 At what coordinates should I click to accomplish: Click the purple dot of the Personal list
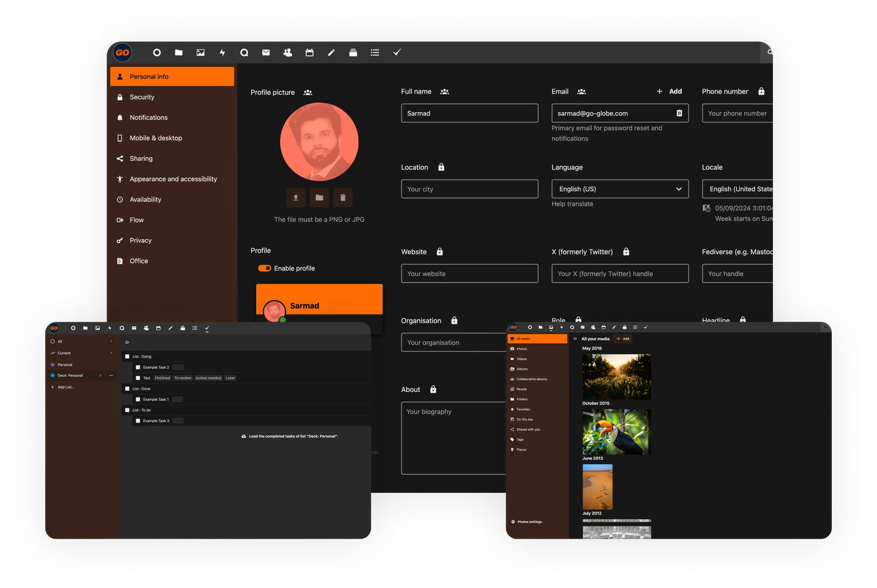(53, 364)
